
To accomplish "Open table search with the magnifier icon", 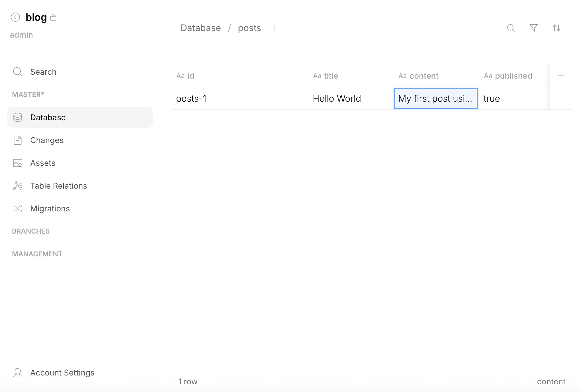I will (511, 28).
